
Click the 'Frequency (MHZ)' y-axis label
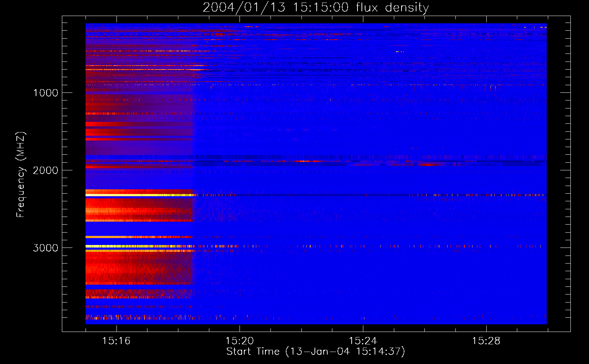point(21,175)
